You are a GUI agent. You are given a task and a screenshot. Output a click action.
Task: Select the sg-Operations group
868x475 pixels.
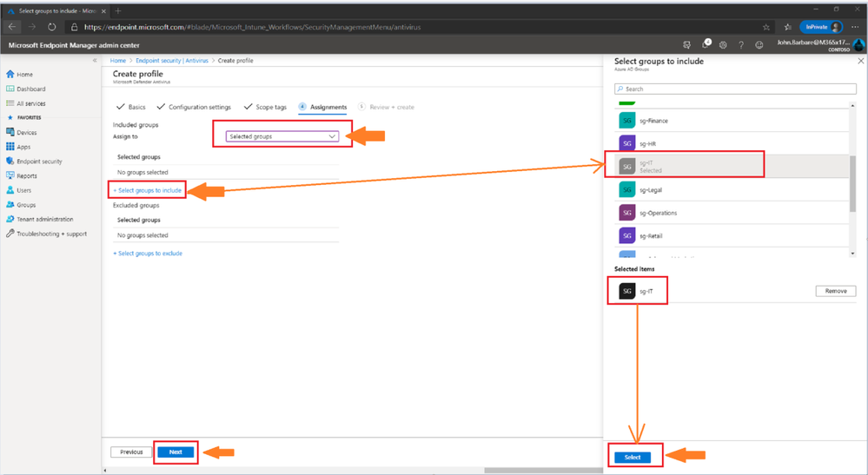732,213
